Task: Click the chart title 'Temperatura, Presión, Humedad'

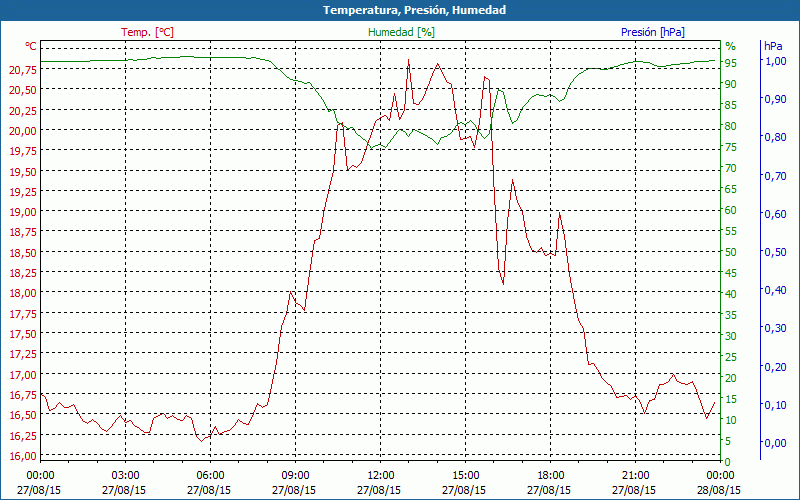Action: pos(414,10)
